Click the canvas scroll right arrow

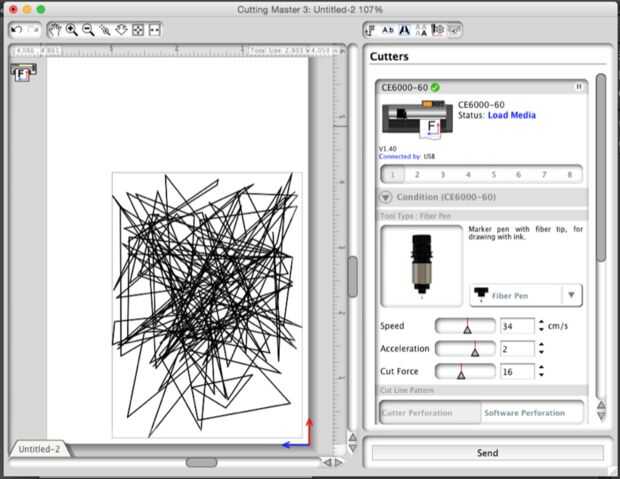pyautogui.click(x=339, y=462)
